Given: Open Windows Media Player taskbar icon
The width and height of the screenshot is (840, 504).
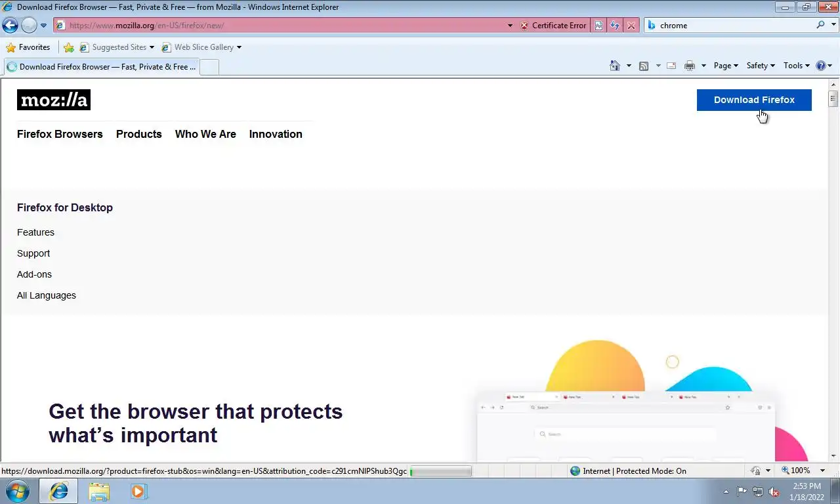Looking at the screenshot, I should pos(138,491).
